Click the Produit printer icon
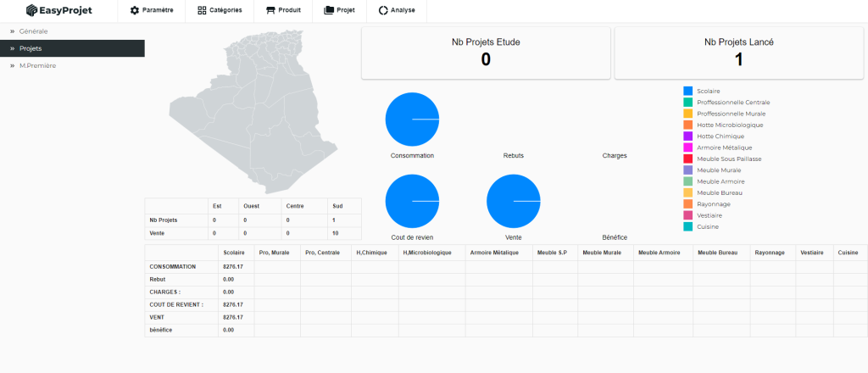Screen dimensions: 868x373 click(270, 11)
